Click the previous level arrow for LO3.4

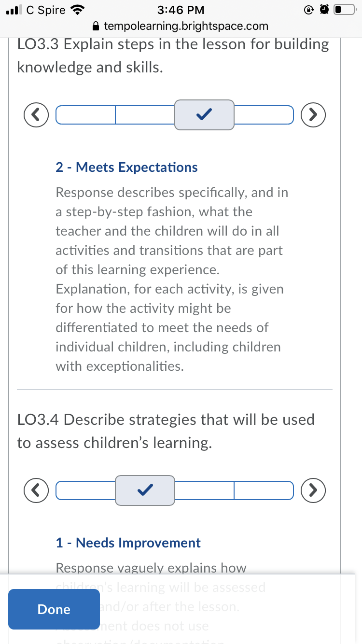(x=37, y=490)
